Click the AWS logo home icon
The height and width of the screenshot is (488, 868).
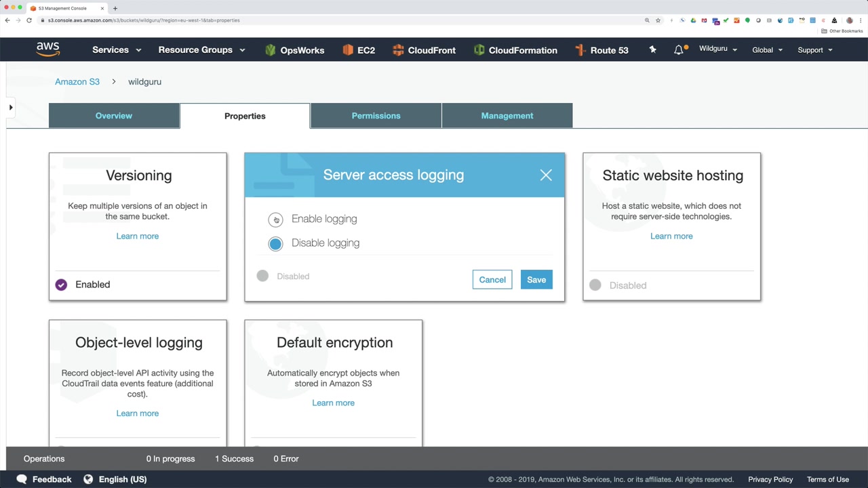pyautogui.click(x=48, y=49)
